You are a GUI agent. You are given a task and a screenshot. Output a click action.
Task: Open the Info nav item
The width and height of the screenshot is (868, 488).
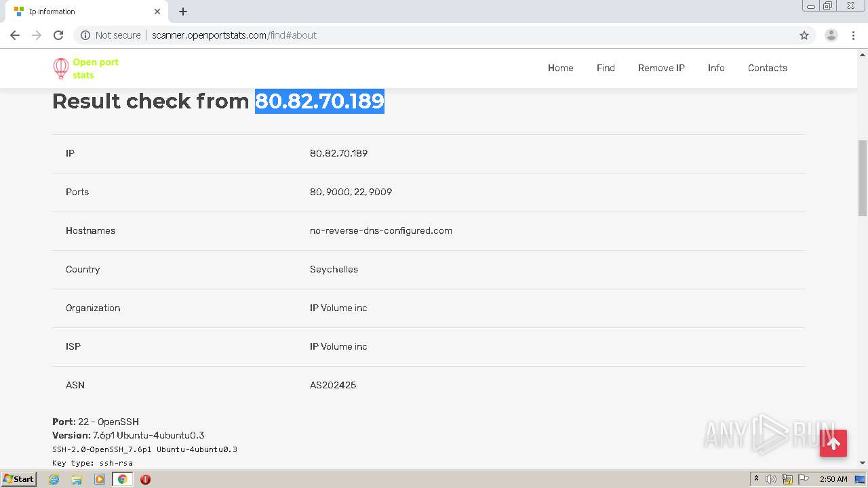(716, 68)
